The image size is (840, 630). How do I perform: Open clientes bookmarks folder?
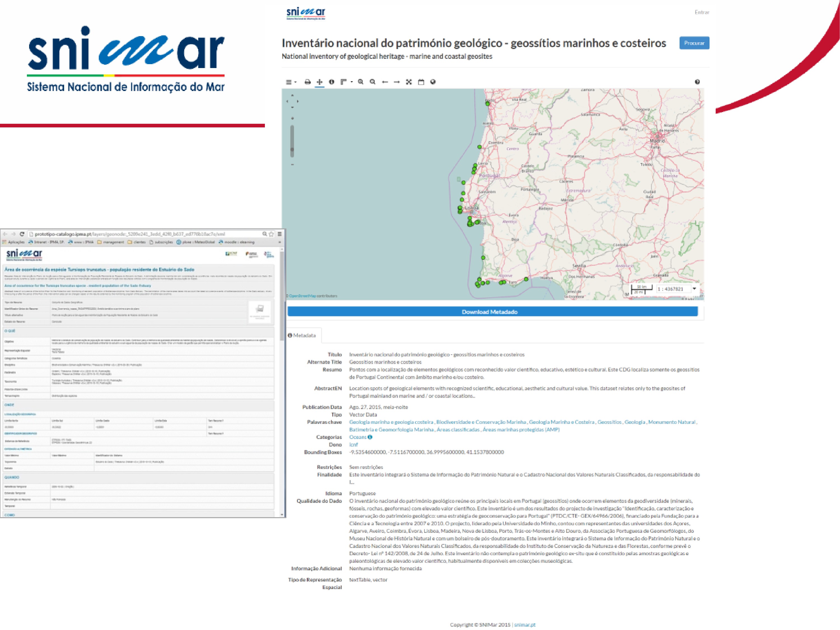pos(137,242)
